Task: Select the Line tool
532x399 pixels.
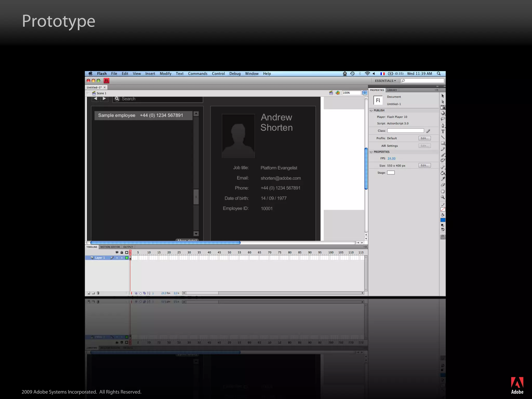Action: point(443,137)
